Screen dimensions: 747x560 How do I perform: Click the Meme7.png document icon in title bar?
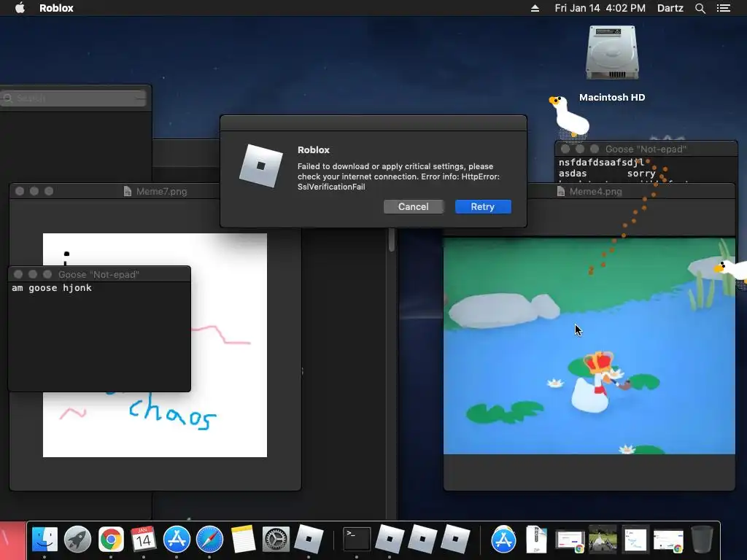click(127, 192)
